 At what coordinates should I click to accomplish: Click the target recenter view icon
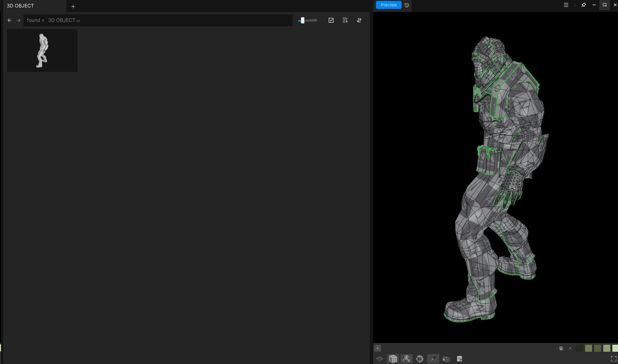(x=420, y=359)
